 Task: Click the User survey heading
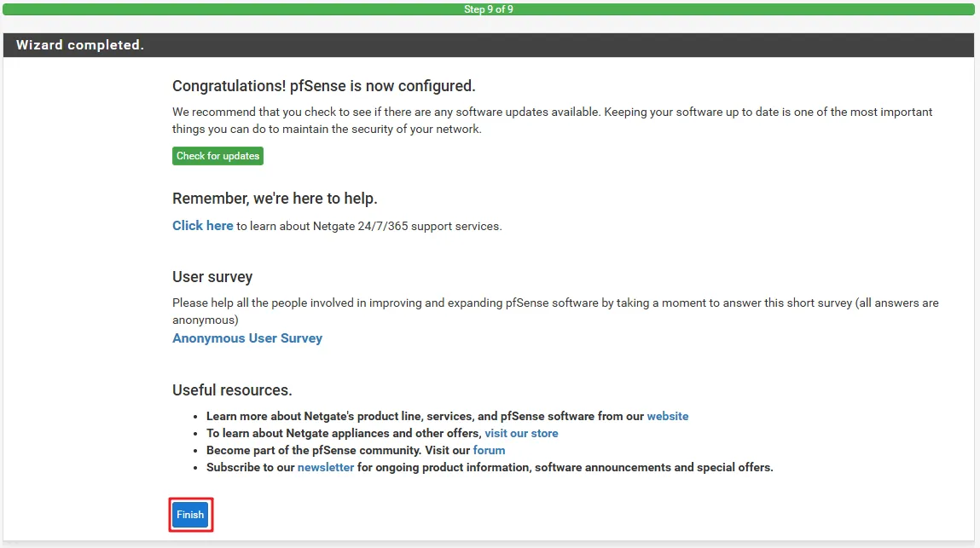tap(212, 277)
